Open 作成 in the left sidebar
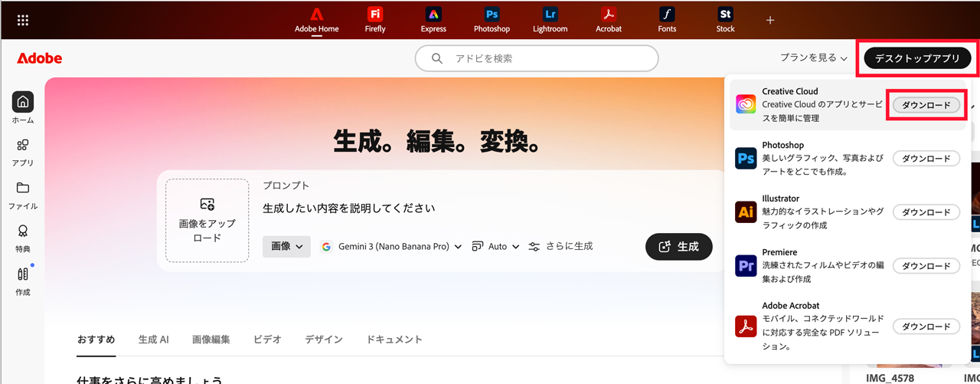 [x=23, y=281]
